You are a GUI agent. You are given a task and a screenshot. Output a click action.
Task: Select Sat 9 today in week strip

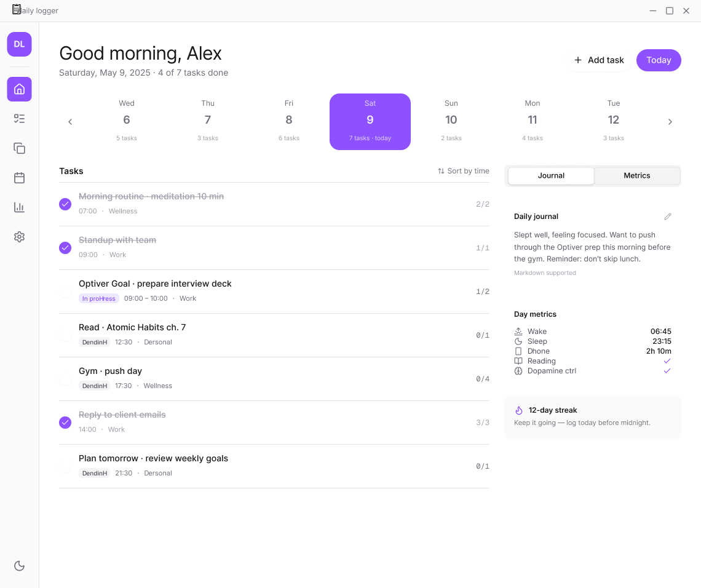tap(370, 122)
